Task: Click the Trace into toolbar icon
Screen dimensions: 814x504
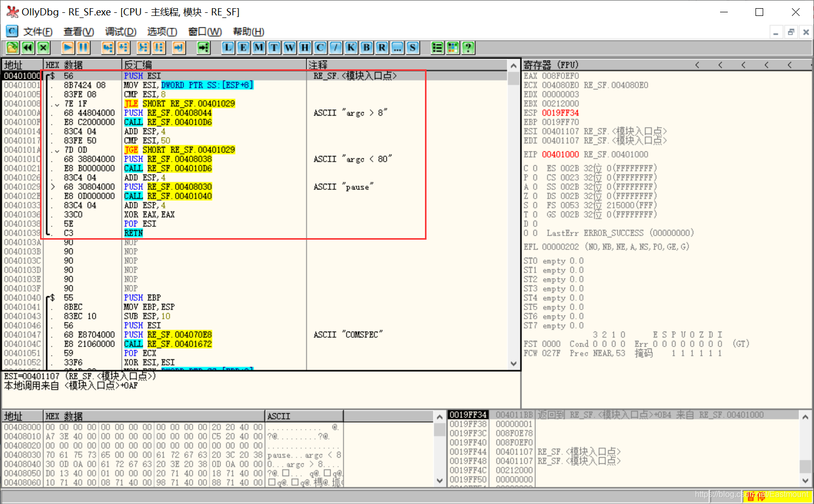Action: pyautogui.click(x=143, y=48)
